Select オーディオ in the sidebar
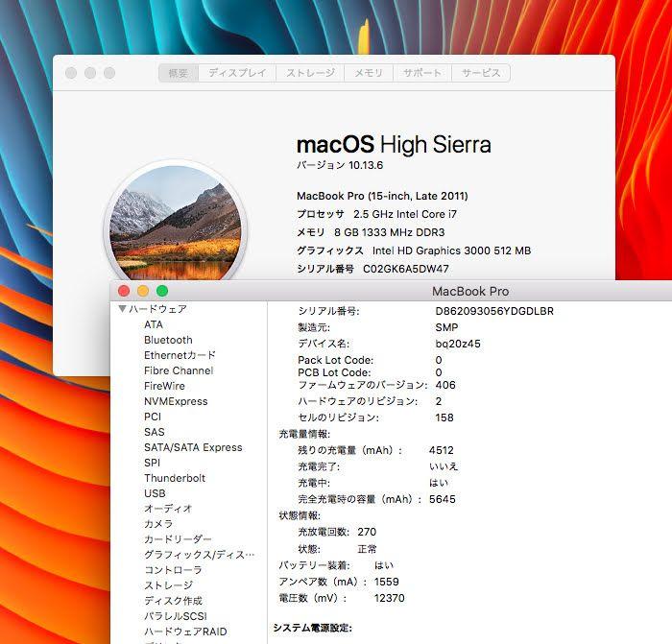Image resolution: width=672 pixels, height=644 pixels. (x=168, y=509)
